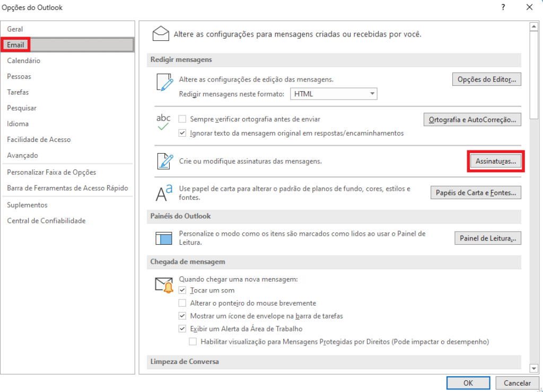This screenshot has width=543, height=392.
Task: Select the Geral category
Action: point(67,29)
